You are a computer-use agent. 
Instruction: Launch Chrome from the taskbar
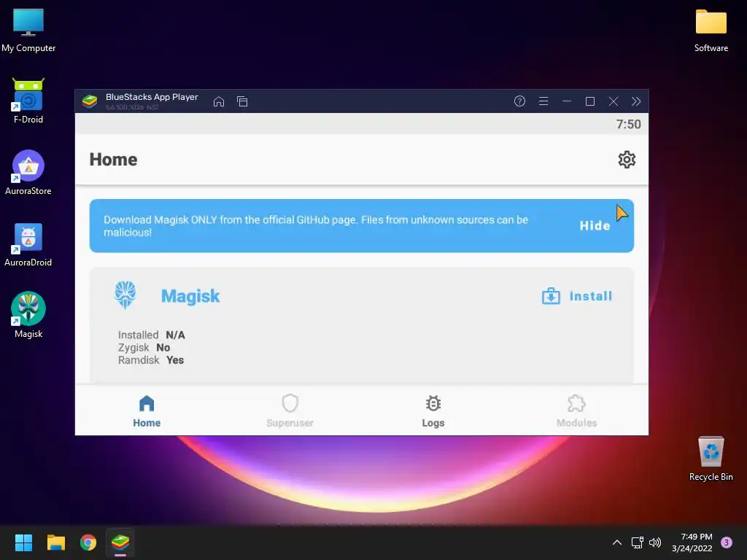pyautogui.click(x=88, y=542)
